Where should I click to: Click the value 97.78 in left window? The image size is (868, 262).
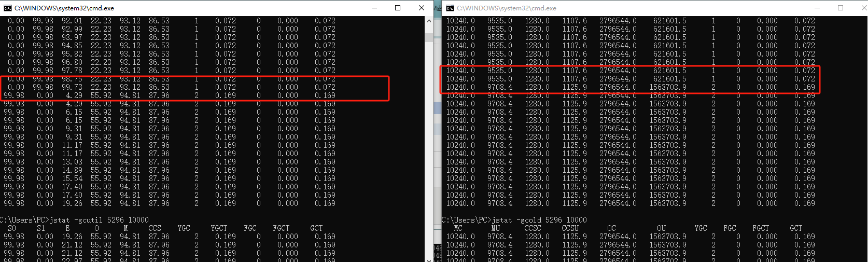click(72, 71)
